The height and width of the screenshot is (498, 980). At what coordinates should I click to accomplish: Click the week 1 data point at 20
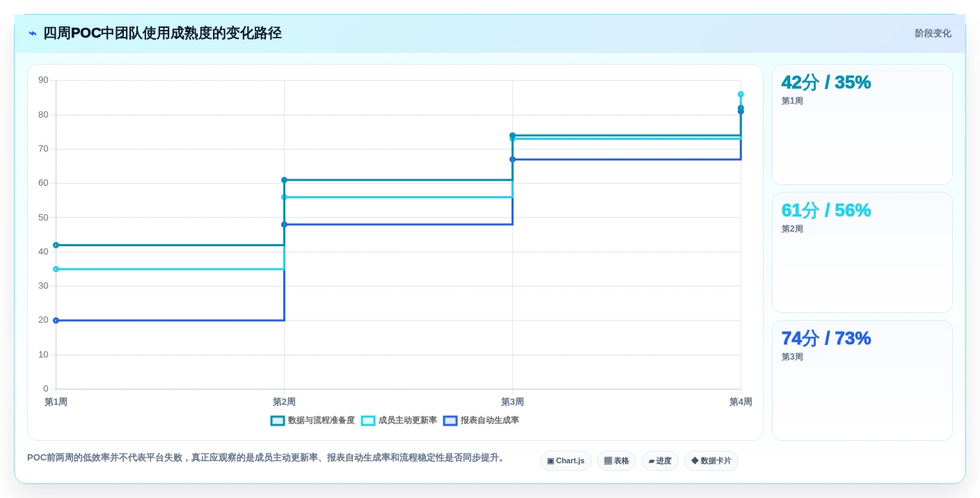click(56, 321)
